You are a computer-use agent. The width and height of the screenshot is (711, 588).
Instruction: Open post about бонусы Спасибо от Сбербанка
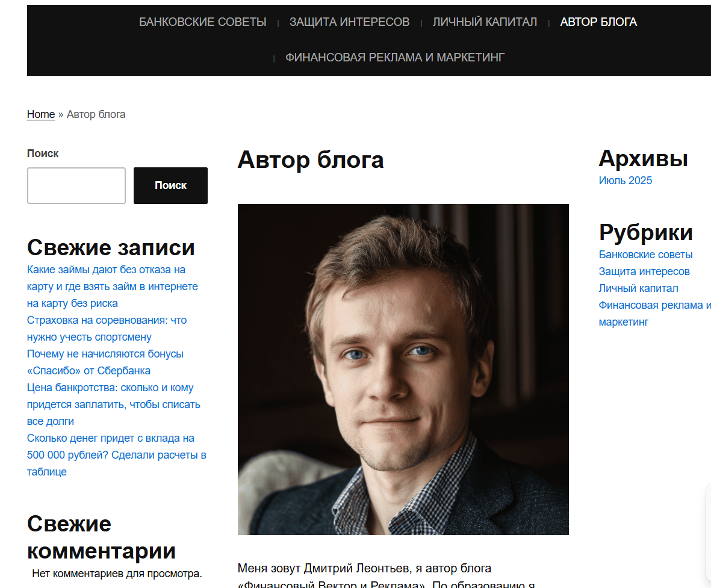click(105, 362)
